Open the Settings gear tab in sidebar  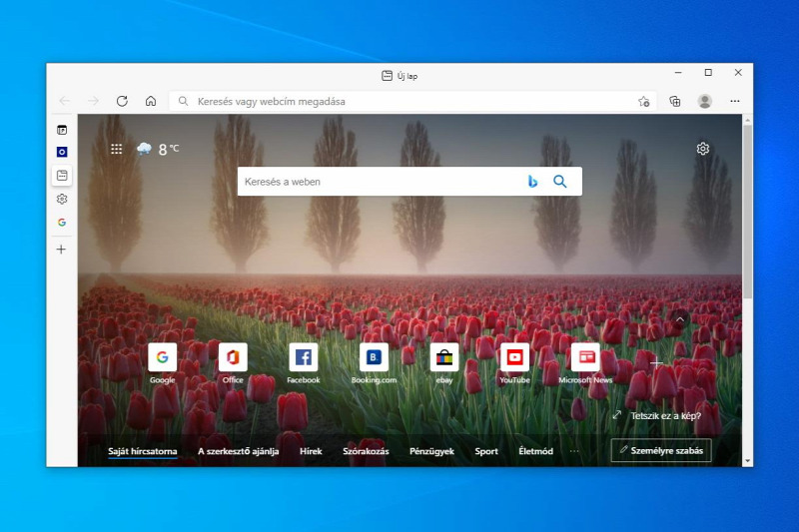click(x=62, y=199)
